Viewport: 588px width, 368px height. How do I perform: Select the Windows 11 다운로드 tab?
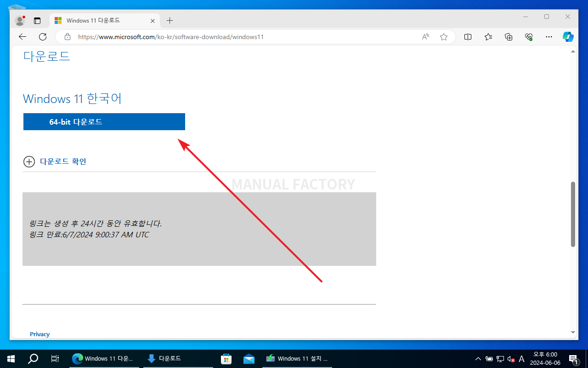[x=104, y=21]
